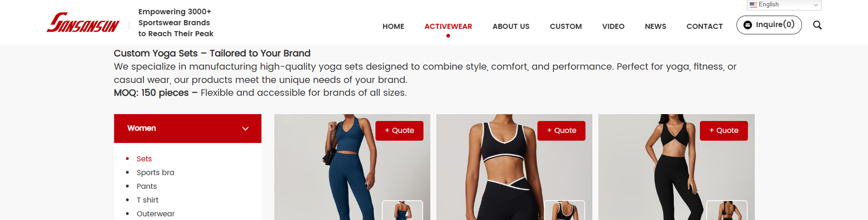Screen dimensions: 868x220
Task: Go to the NEWS page
Action: click(x=656, y=26)
